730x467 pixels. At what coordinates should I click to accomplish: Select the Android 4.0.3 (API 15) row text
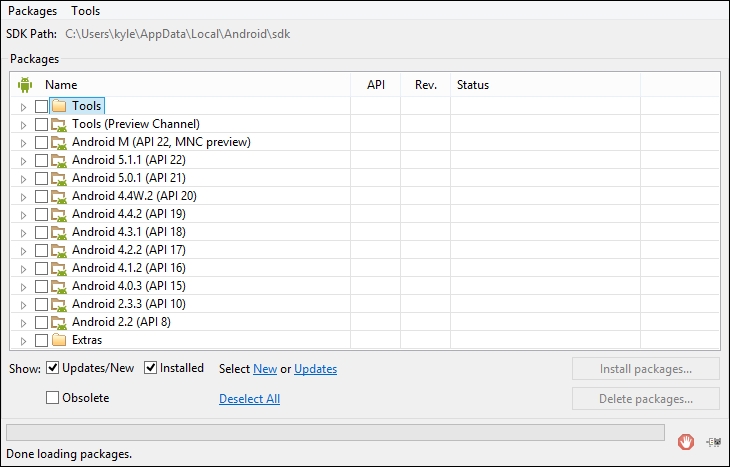(x=128, y=286)
